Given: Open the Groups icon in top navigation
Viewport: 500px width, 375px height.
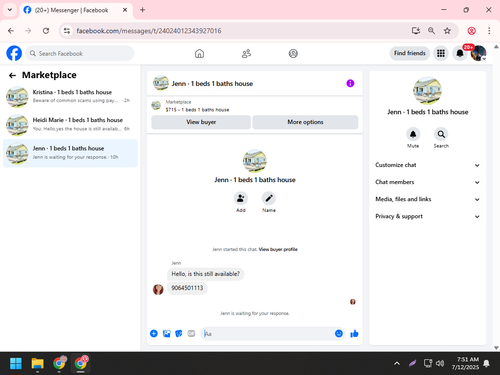Looking at the screenshot, I should [293, 53].
